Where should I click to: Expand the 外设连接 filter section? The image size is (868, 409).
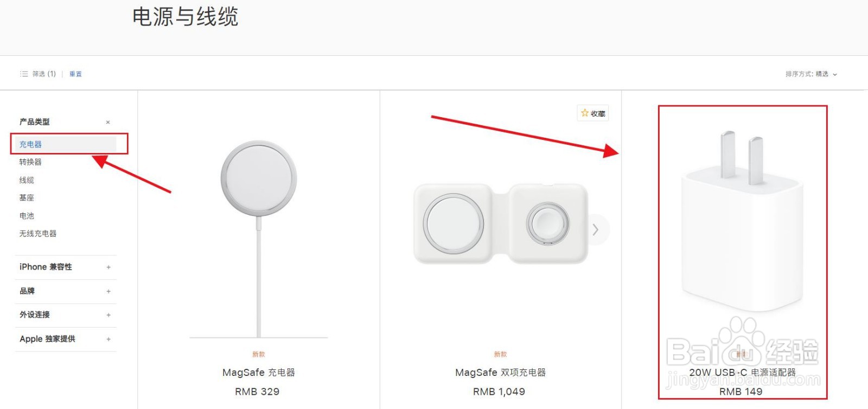pyautogui.click(x=108, y=315)
